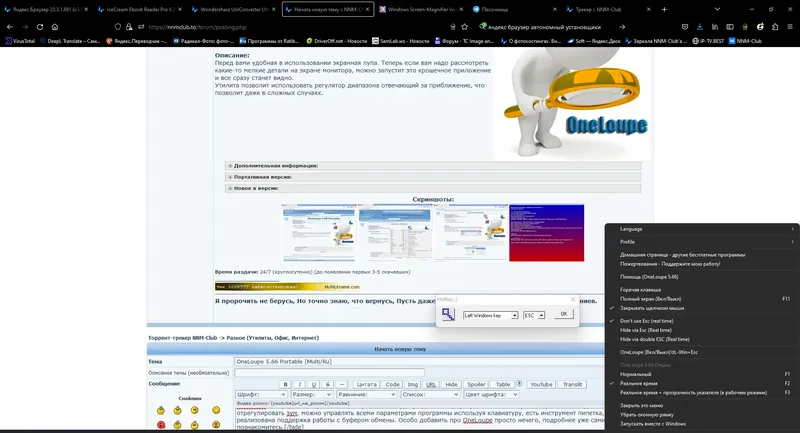Click the browser Back arrow
800x433 pixels.
click(x=10, y=27)
